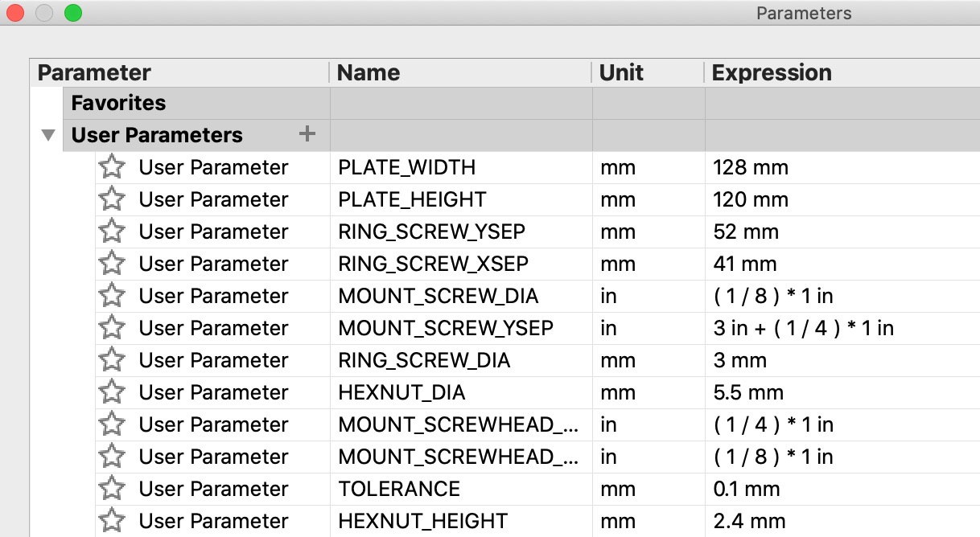
Task: Click the Expression column header
Action: coord(772,72)
